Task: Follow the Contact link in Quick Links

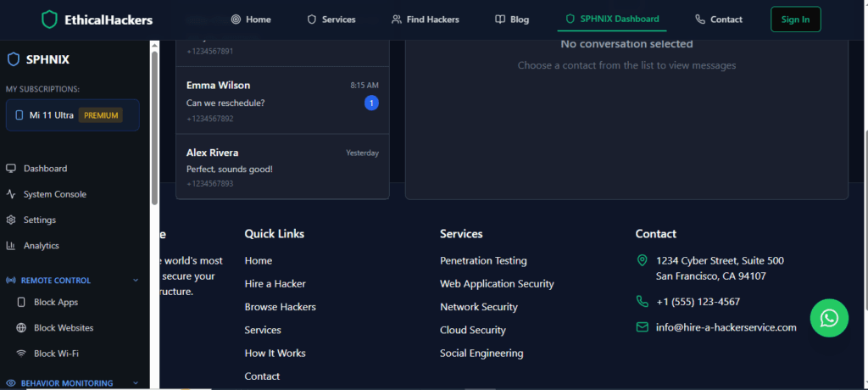Action: coord(262,376)
